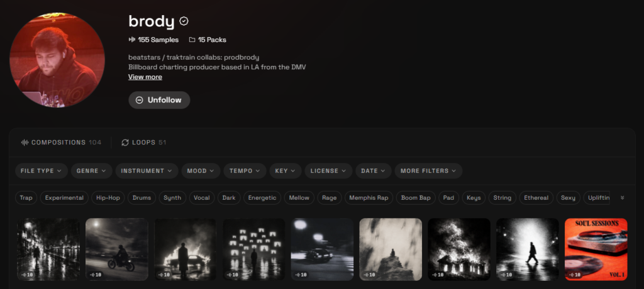Click the sample count badge on burning car cover
Viewport: 644px width, 289px height.
[x=164, y=275]
